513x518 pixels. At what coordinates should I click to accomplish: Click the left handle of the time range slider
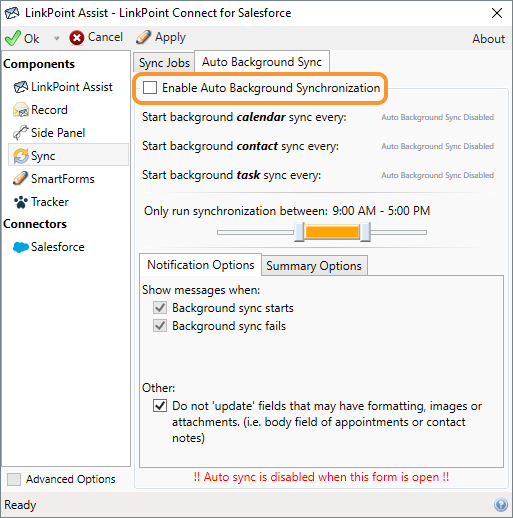[x=299, y=232]
